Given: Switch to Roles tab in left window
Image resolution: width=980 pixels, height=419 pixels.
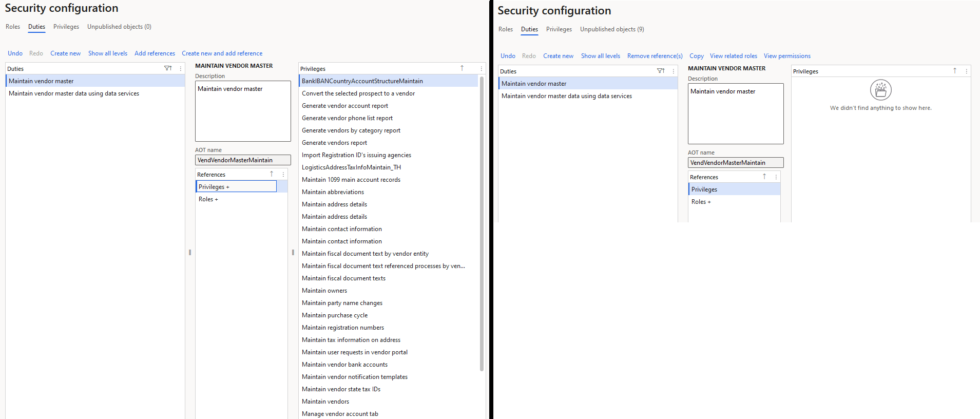Looking at the screenshot, I should [x=13, y=27].
